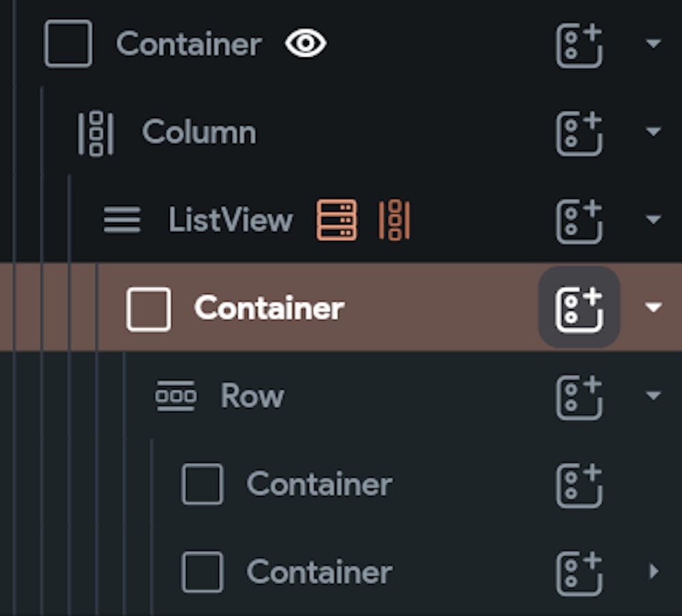
Task: Click the checkbox icon of the selected Container
Action: 149,308
